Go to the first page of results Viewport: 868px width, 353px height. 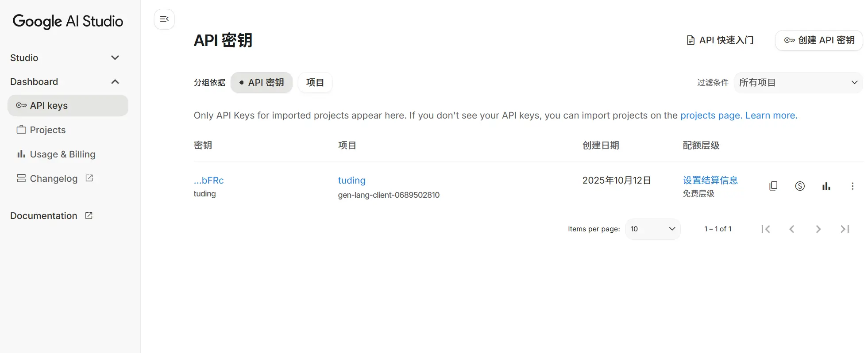(766, 229)
